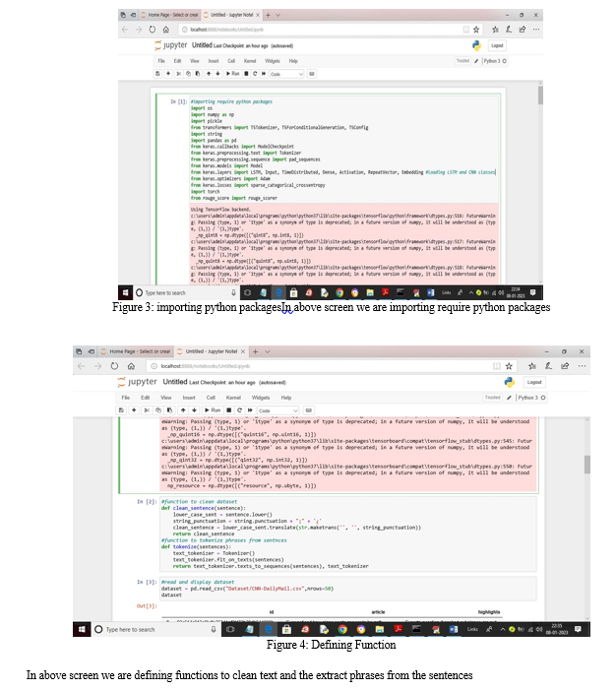Click reload button in upper browser window

coord(152,30)
